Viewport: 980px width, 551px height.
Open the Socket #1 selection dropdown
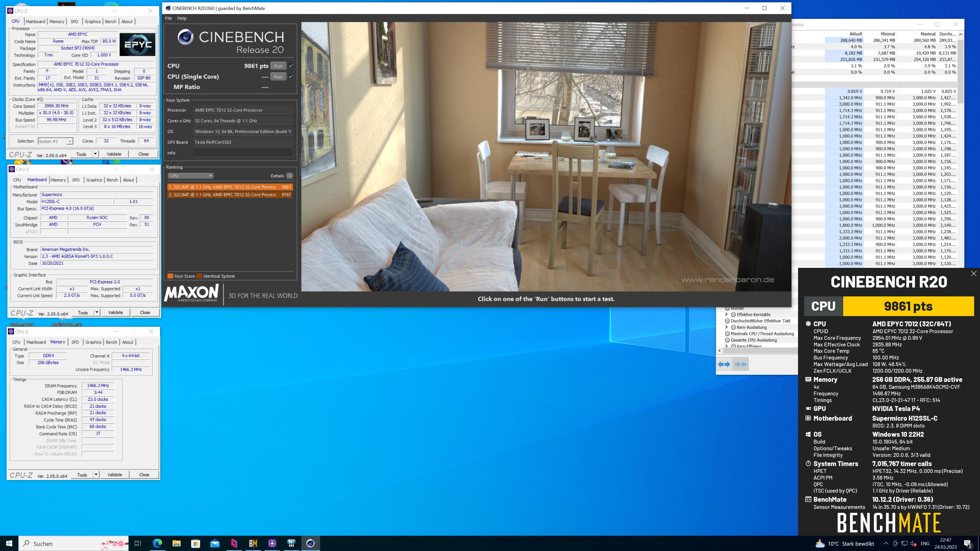[x=70, y=142]
